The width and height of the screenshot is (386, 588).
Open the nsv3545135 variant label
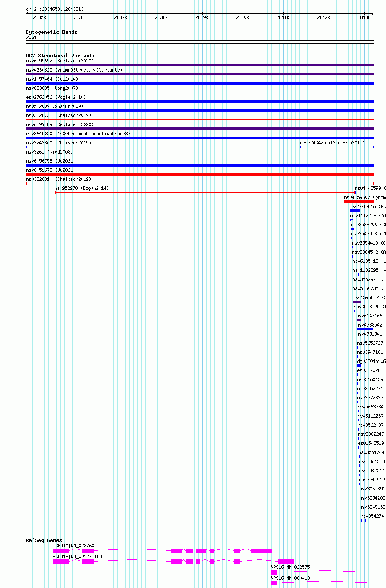[x=373, y=507]
